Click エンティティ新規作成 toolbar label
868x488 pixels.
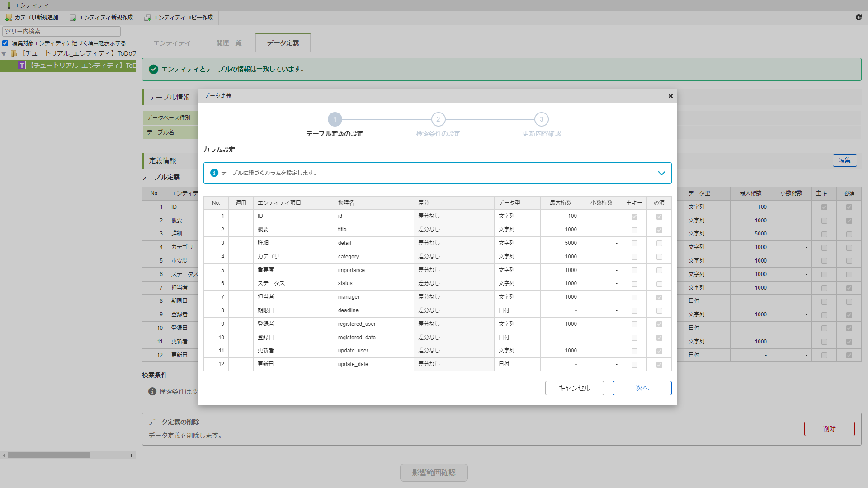106,18
